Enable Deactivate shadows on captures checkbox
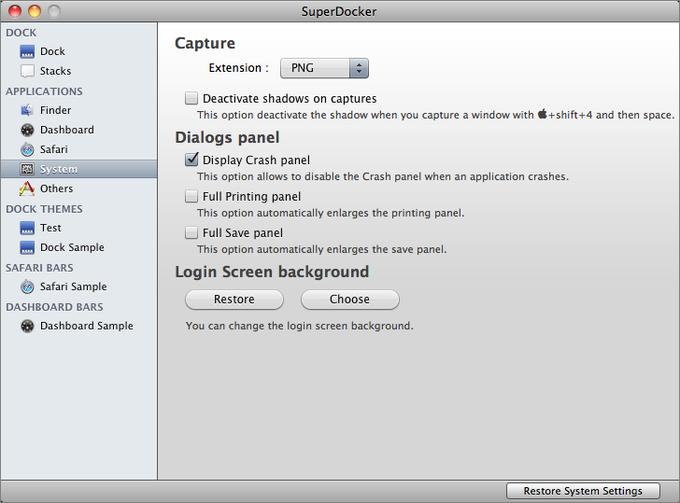This screenshot has width=680, height=503. pos(191,98)
